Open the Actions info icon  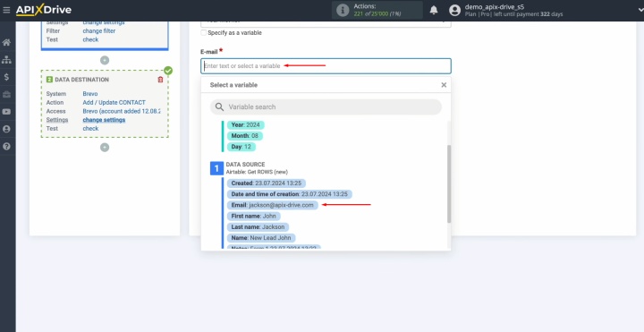(343, 10)
